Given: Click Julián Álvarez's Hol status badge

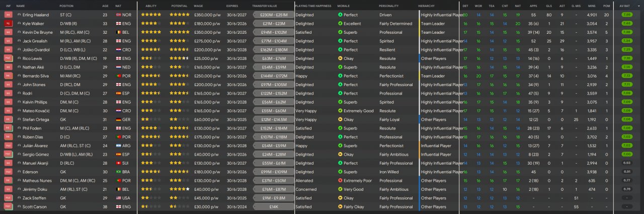Looking at the screenshot, I should [8, 146].
